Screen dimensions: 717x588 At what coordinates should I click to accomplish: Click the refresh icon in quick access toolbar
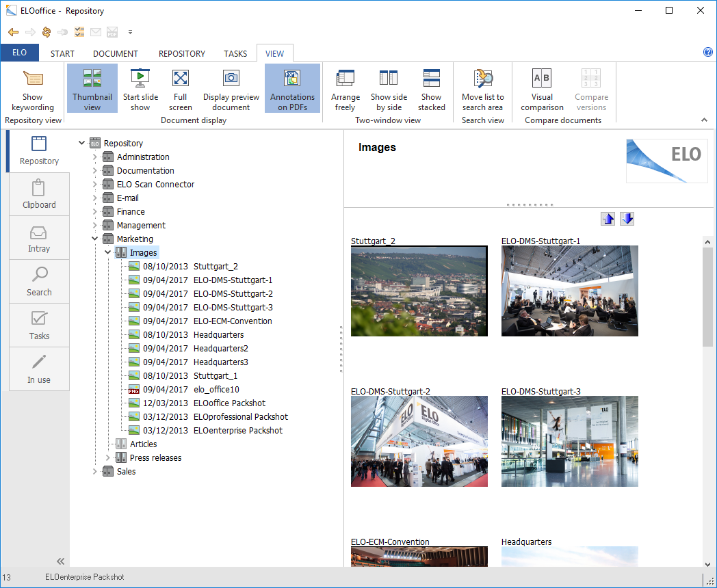point(47,32)
